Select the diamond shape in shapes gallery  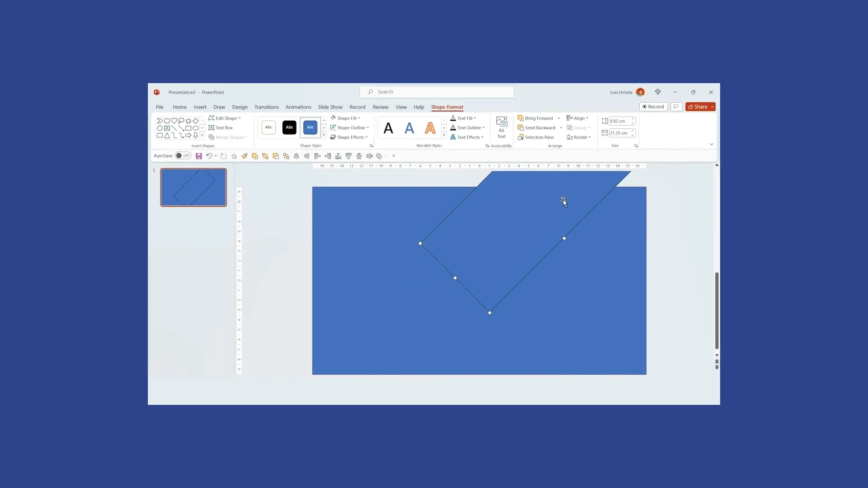[196, 121]
